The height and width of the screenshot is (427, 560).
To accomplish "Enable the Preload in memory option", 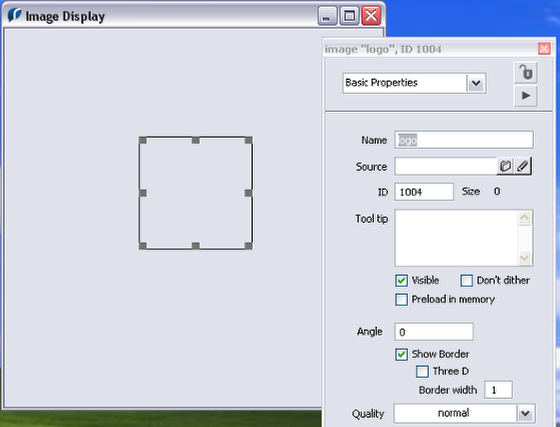I will [401, 300].
